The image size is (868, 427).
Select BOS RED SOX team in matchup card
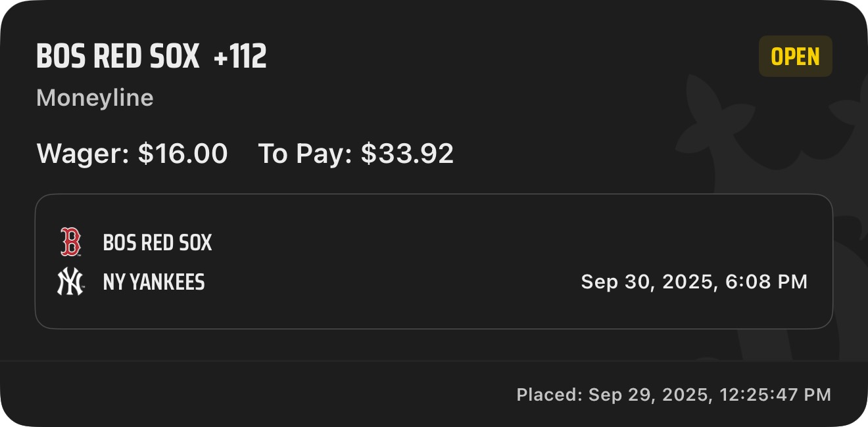click(x=157, y=243)
